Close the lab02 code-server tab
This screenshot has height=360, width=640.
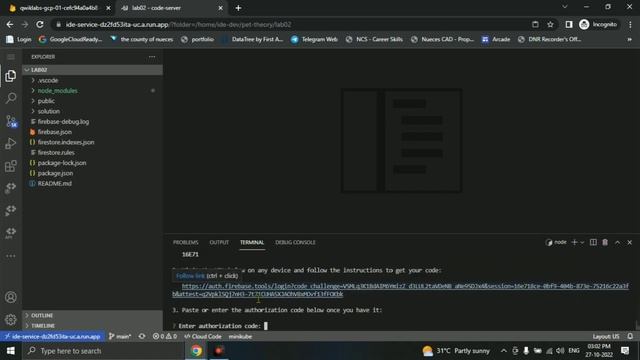220,8
